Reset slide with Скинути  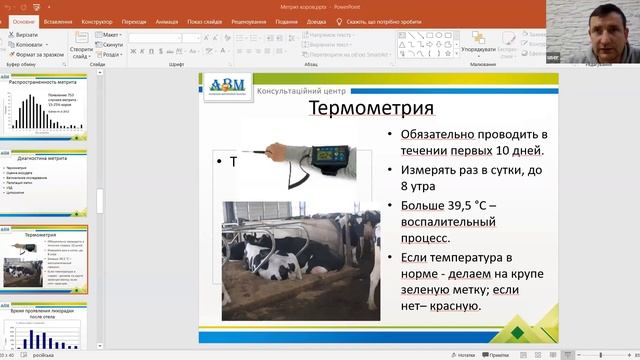click(x=109, y=45)
